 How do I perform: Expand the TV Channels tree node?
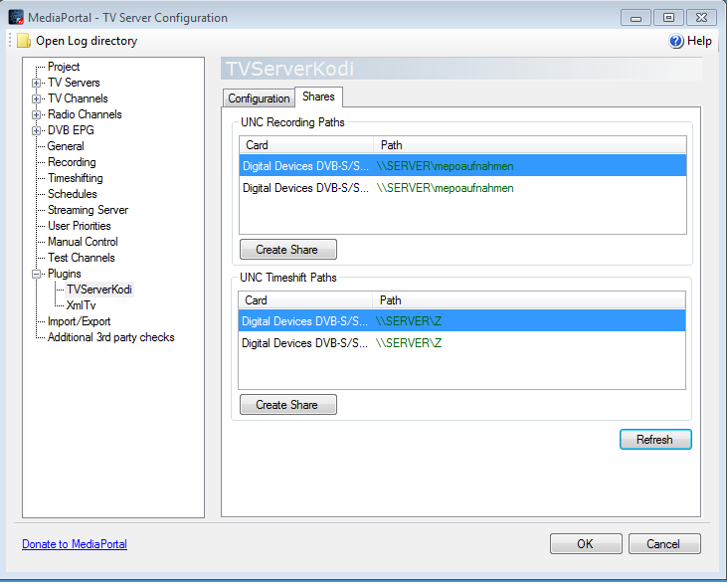point(36,98)
